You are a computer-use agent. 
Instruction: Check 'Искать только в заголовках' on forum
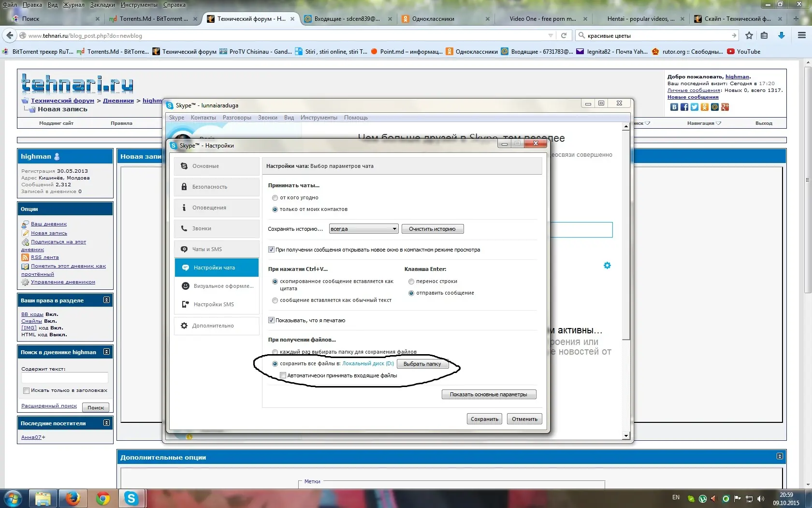[27, 390]
